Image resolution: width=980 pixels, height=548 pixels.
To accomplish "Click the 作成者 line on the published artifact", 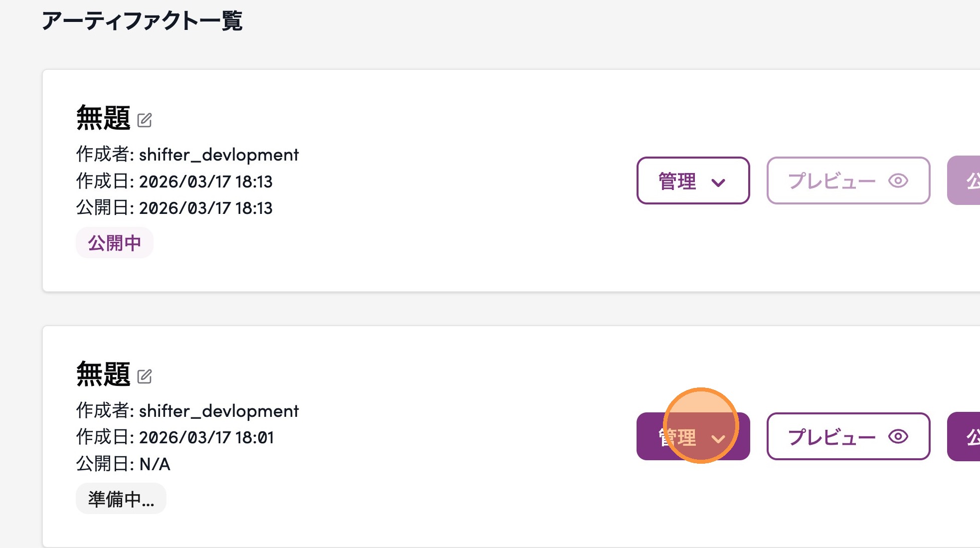I will tap(187, 155).
